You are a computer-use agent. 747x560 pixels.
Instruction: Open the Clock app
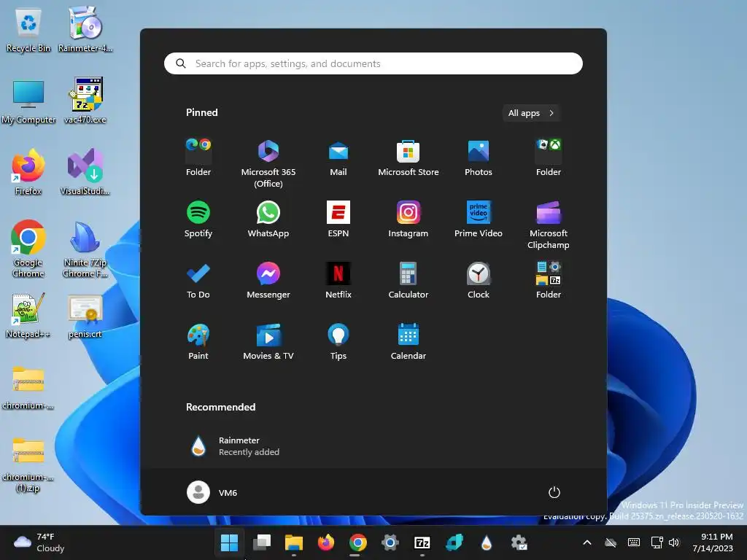479,281
